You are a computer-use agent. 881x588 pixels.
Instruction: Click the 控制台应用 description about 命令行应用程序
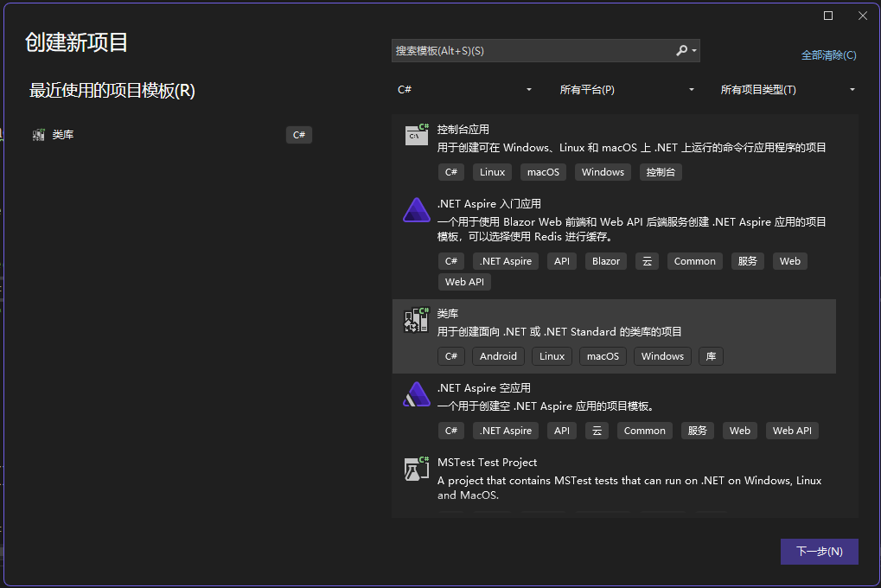coord(631,148)
